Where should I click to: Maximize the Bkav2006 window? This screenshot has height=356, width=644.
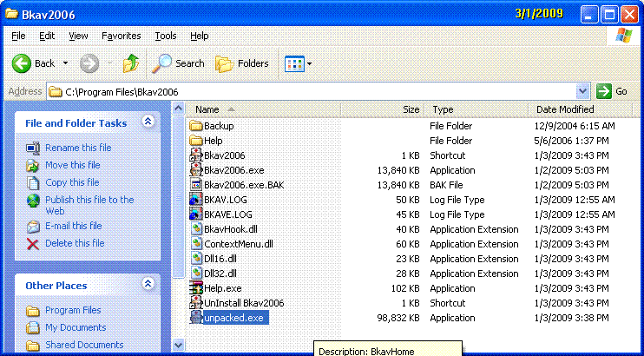[609, 16]
